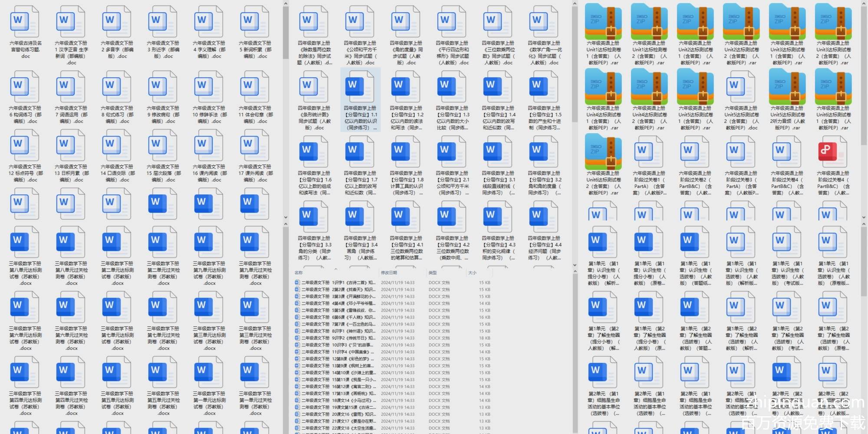
Task: Sort file list by 修改日期 column
Action: tap(389, 273)
